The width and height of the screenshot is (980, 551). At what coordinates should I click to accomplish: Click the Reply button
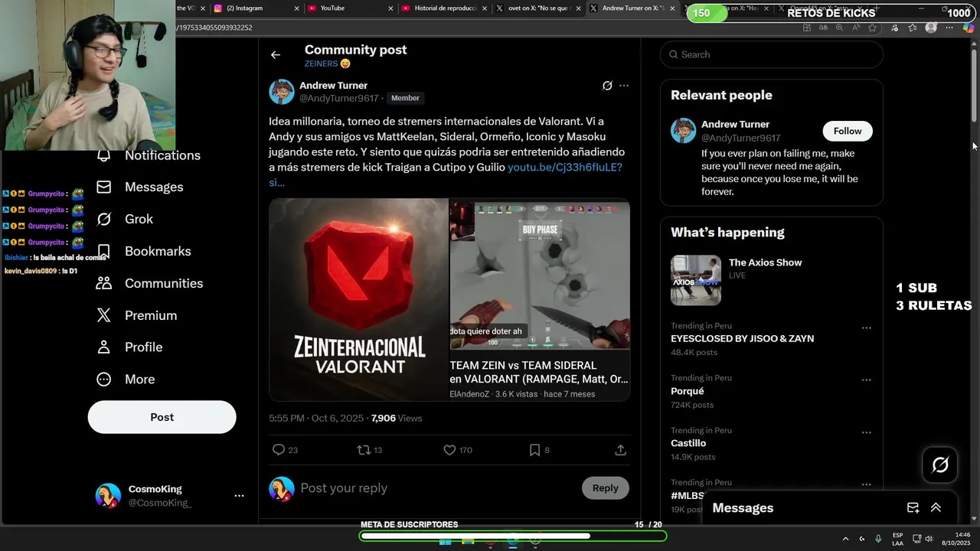click(605, 488)
